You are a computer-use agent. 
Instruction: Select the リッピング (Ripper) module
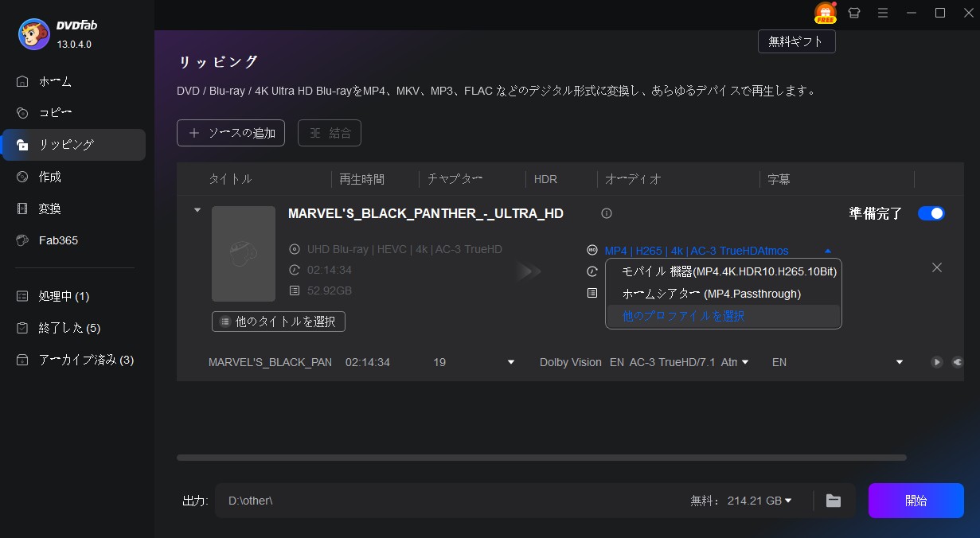tap(73, 145)
